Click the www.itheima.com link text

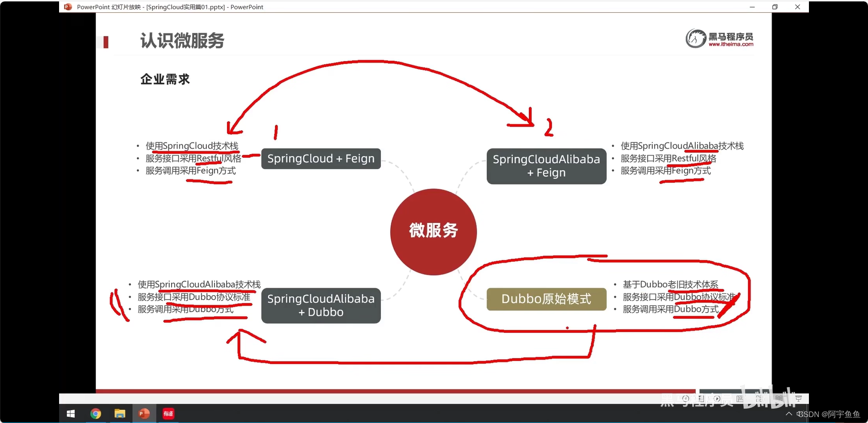[731, 45]
